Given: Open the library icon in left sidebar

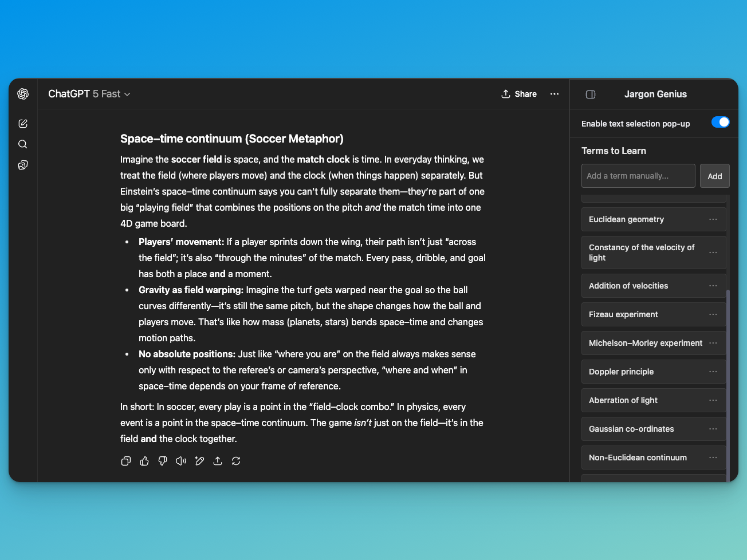Looking at the screenshot, I should point(23,165).
